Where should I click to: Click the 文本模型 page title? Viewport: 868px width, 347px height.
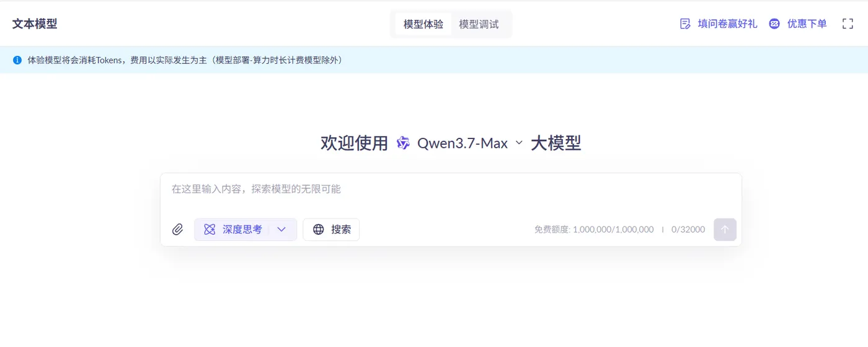(35, 24)
